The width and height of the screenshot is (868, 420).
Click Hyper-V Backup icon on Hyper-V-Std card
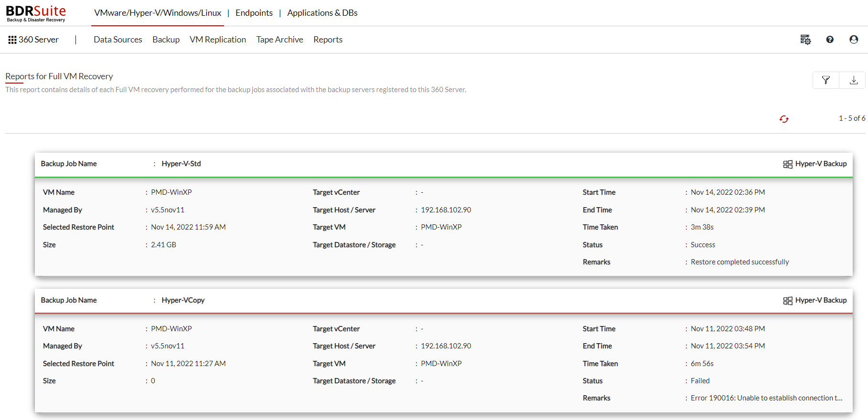pyautogui.click(x=788, y=164)
